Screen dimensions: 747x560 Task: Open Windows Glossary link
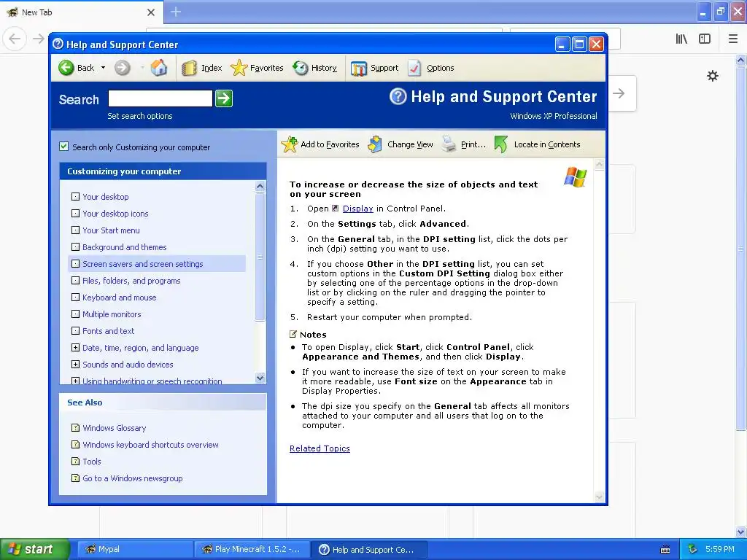pyautogui.click(x=115, y=428)
